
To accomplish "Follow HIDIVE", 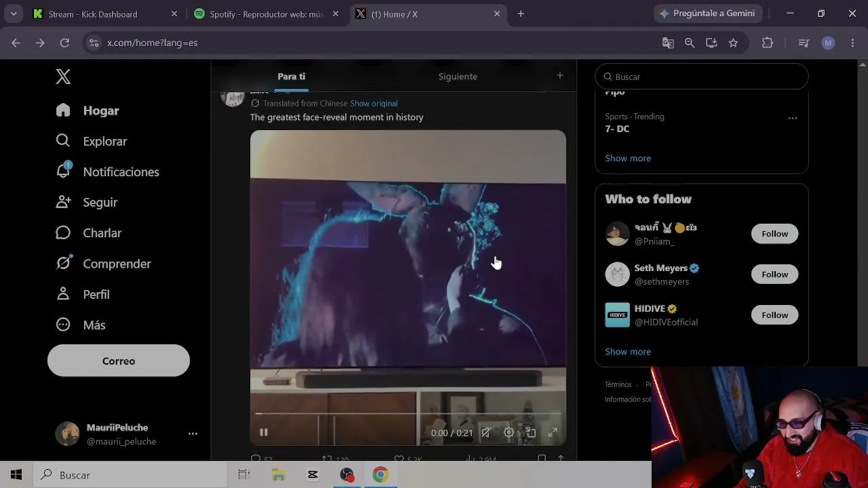I will click(x=774, y=315).
